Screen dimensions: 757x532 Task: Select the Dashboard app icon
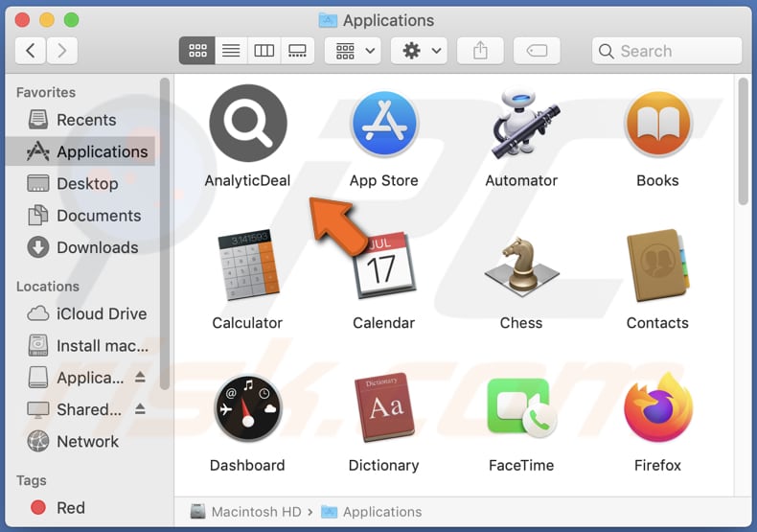(x=247, y=408)
